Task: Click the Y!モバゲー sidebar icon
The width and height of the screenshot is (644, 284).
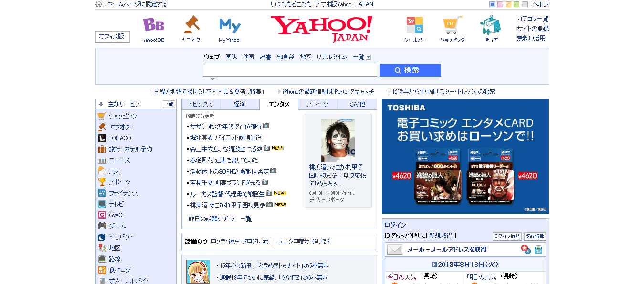Action: (x=102, y=237)
